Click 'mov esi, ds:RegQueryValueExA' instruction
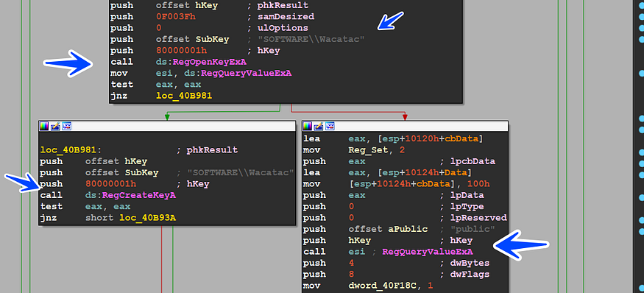Image resolution: width=644 pixels, height=293 pixels. [x=201, y=73]
